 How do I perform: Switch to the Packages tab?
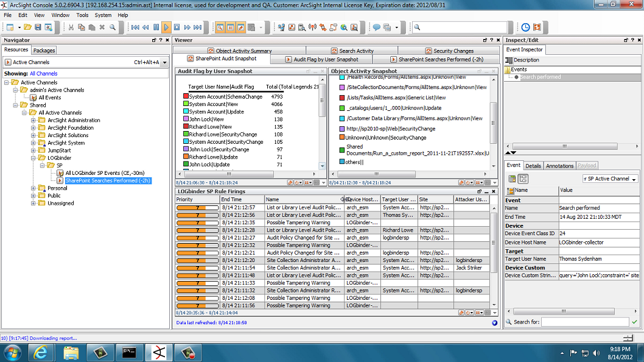pyautogui.click(x=44, y=50)
